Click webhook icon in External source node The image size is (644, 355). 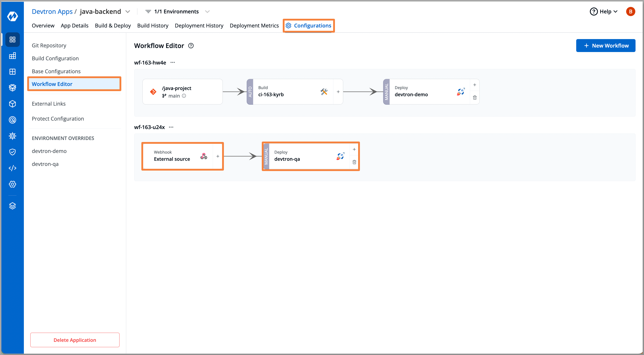click(x=204, y=156)
